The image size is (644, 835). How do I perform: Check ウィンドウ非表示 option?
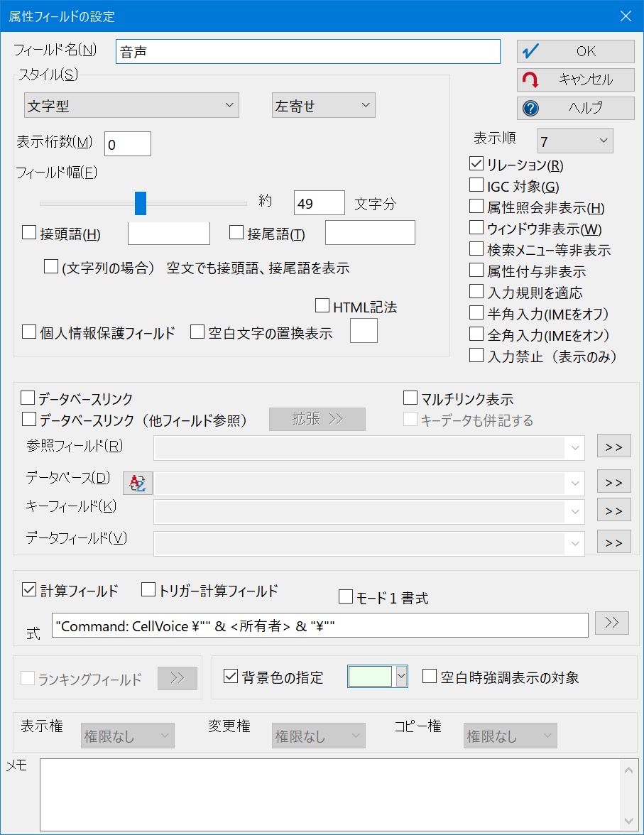tap(476, 228)
